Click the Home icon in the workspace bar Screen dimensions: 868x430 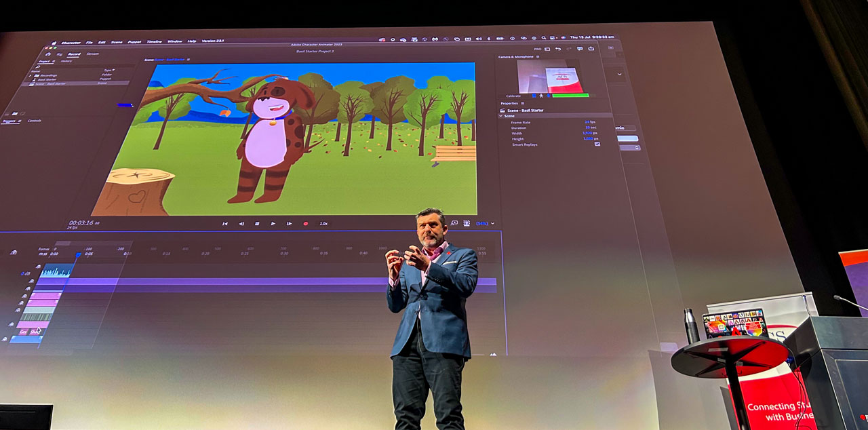click(x=48, y=54)
